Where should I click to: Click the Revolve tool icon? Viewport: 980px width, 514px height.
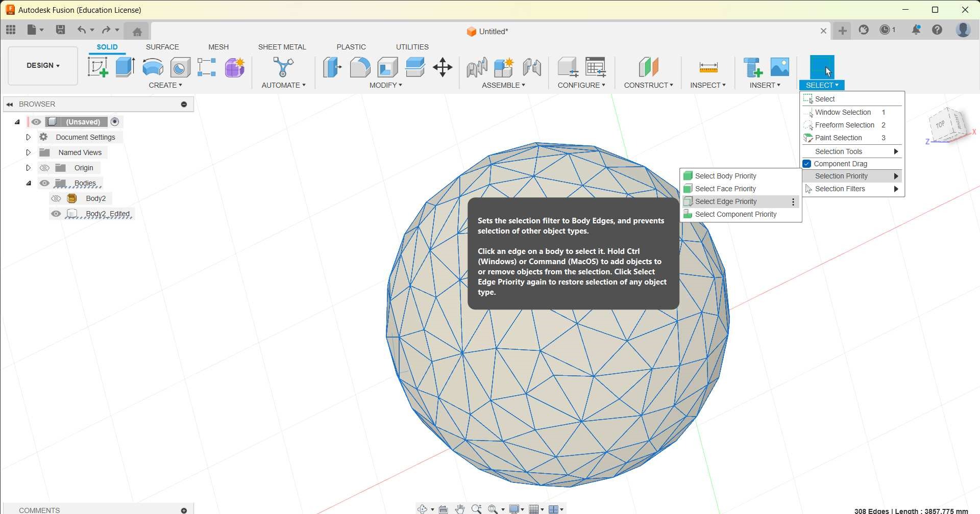pos(153,67)
